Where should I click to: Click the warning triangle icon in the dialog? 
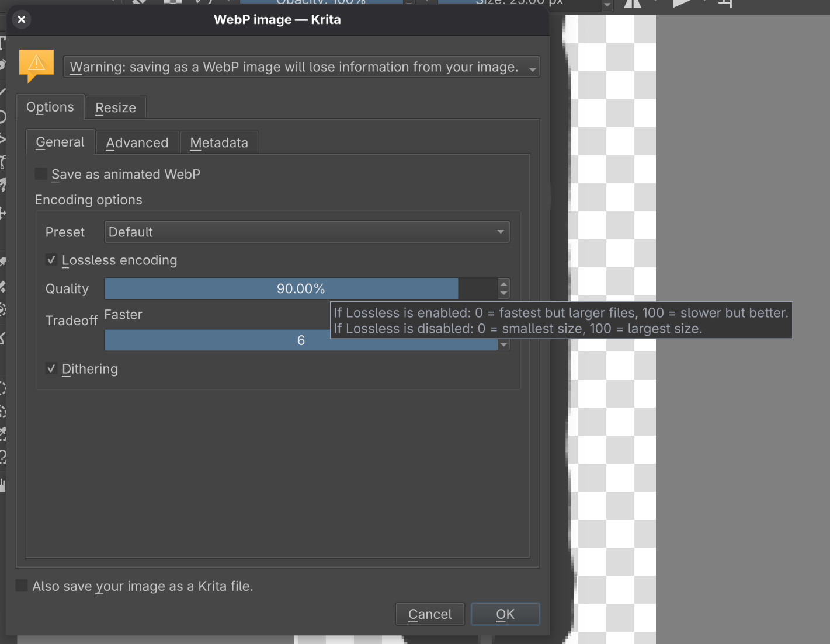point(36,66)
